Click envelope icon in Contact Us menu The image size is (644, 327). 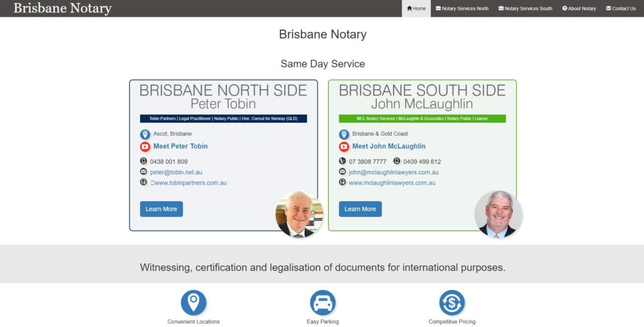pyautogui.click(x=608, y=8)
